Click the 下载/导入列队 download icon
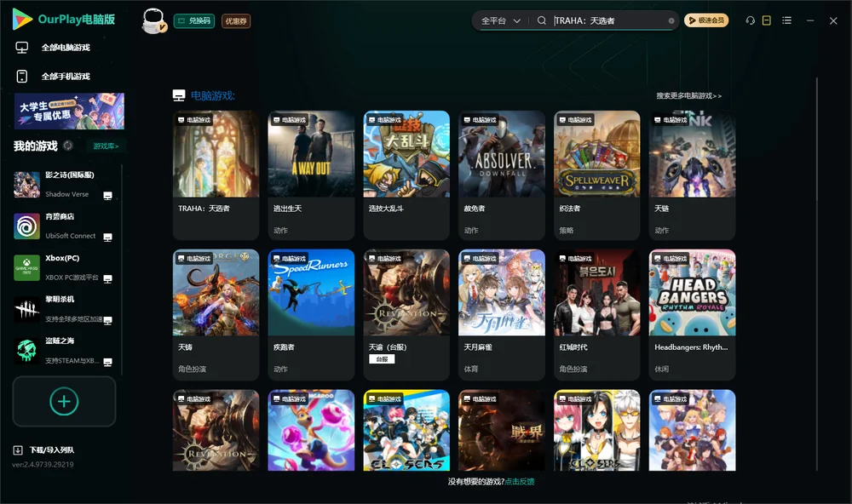 [x=18, y=450]
